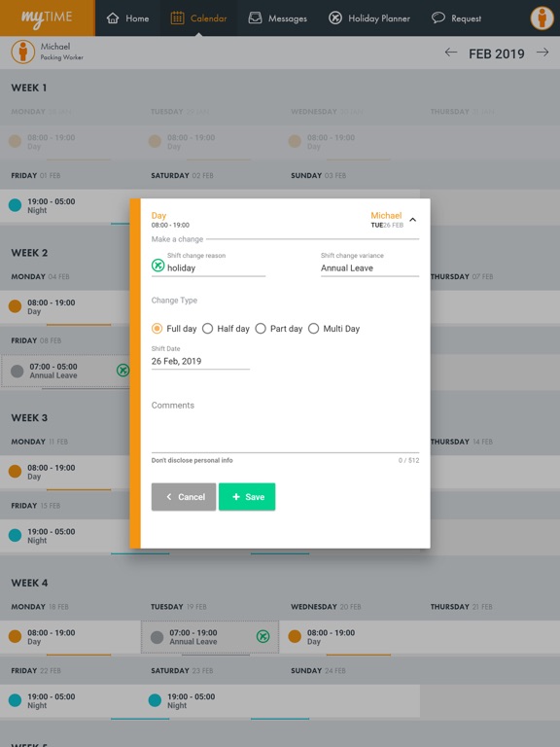
Task: Click Michael's avatar icon below the logo
Action: pos(23,52)
